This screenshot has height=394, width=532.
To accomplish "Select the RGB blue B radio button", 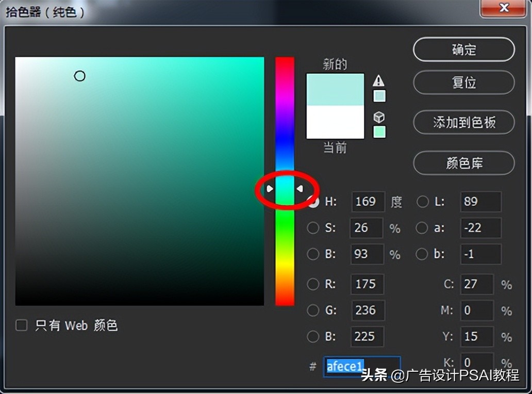I will point(313,336).
